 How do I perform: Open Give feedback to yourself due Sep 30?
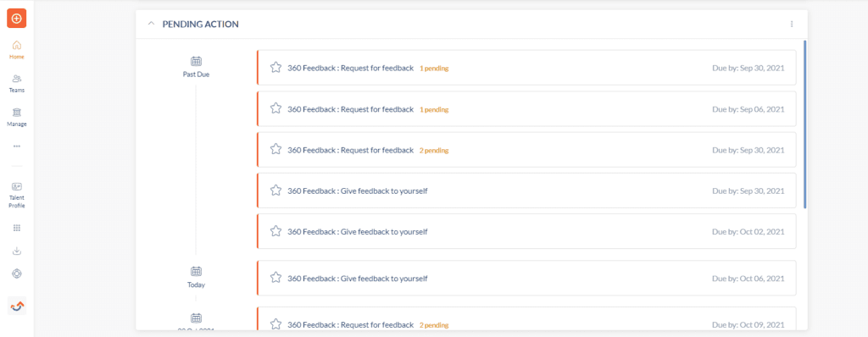(x=526, y=191)
